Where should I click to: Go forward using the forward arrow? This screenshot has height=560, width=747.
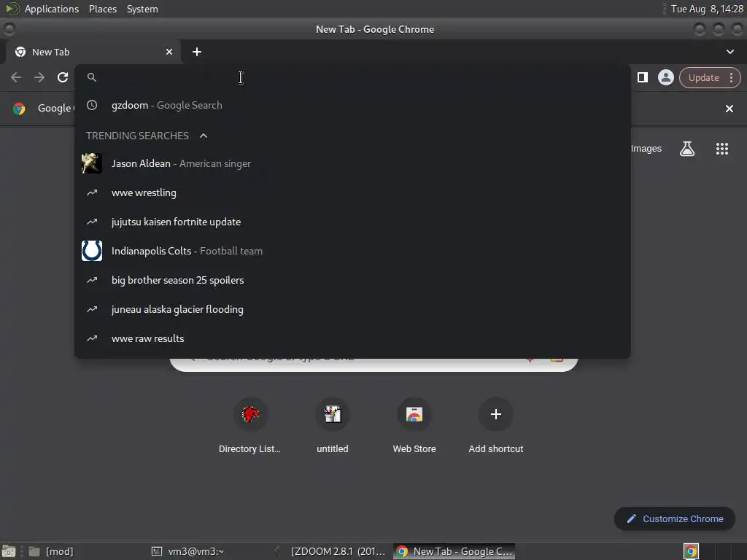coord(39,77)
